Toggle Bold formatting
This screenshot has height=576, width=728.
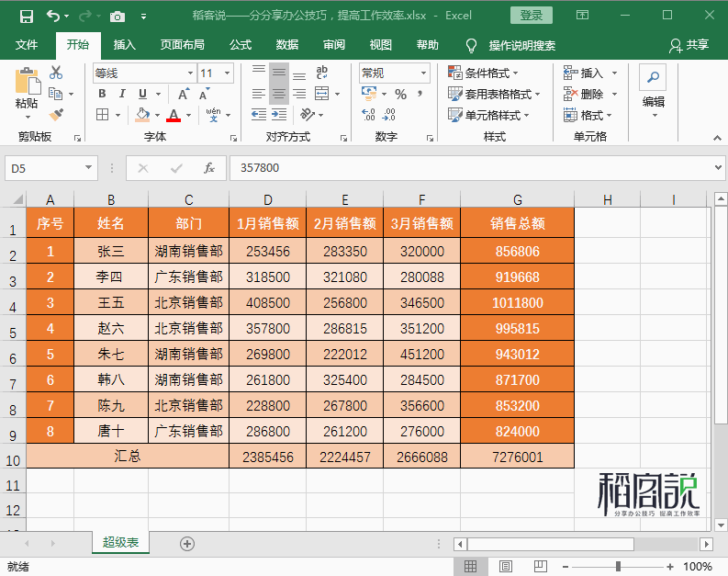click(x=102, y=94)
